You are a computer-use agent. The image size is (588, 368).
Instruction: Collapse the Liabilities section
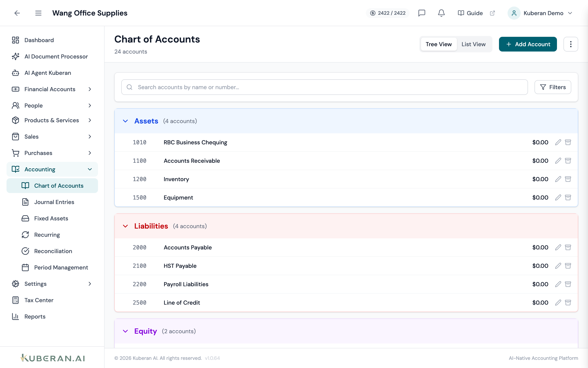125,226
